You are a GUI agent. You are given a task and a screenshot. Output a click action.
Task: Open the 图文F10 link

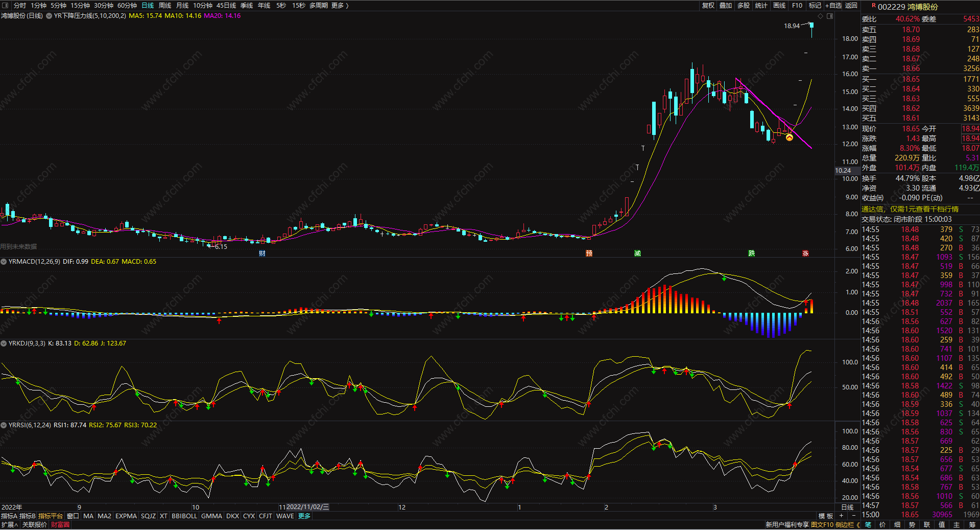click(x=822, y=525)
